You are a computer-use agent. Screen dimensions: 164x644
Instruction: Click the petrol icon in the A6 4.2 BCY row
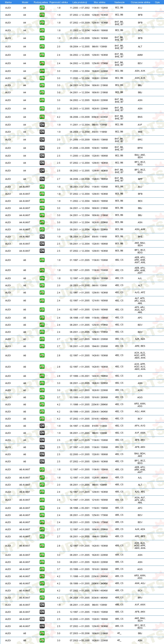tap(42, 419)
